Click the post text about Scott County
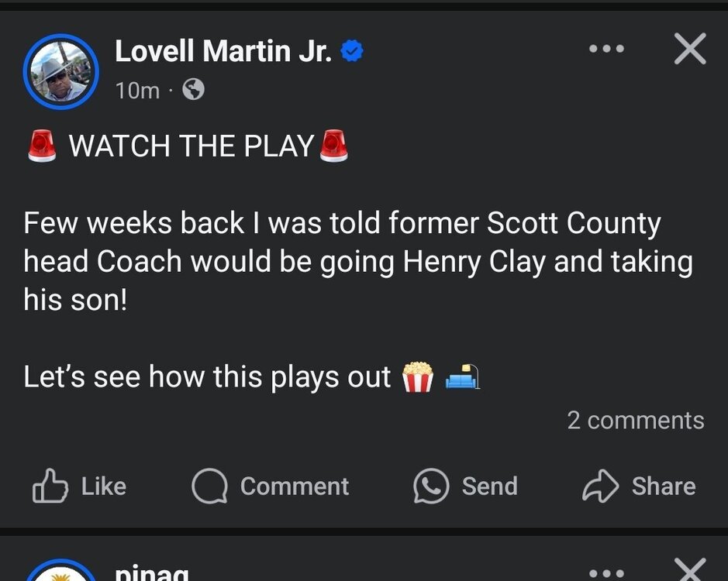This screenshot has width=728, height=581. click(358, 261)
